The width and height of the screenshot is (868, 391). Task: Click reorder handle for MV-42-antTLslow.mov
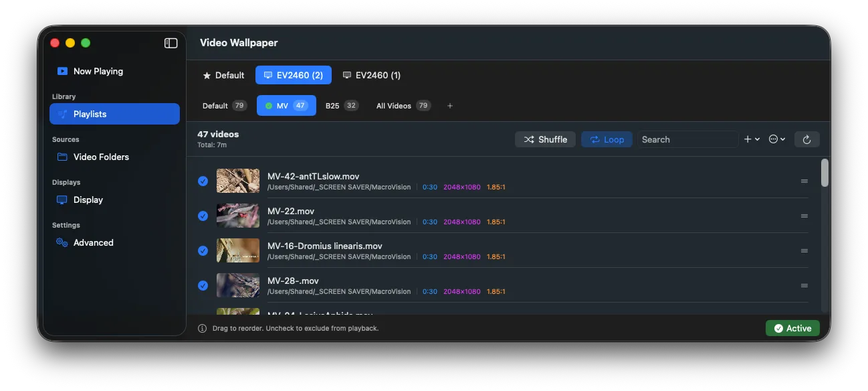coord(804,181)
